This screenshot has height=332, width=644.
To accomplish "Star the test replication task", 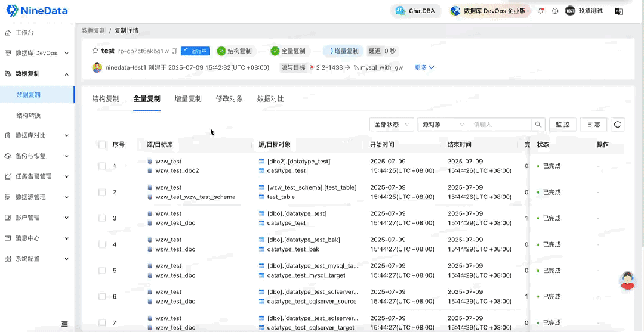I will 95,51.
